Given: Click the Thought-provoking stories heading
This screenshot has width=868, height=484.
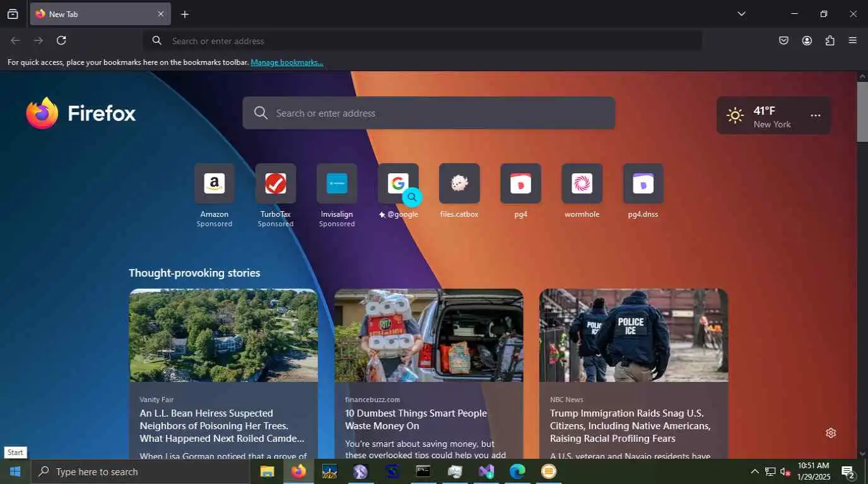Looking at the screenshot, I should pyautogui.click(x=194, y=273).
